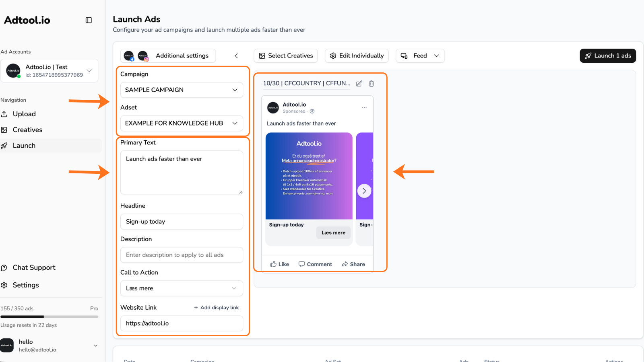Click the hello user avatar
The image size is (644, 362).
[7, 345]
